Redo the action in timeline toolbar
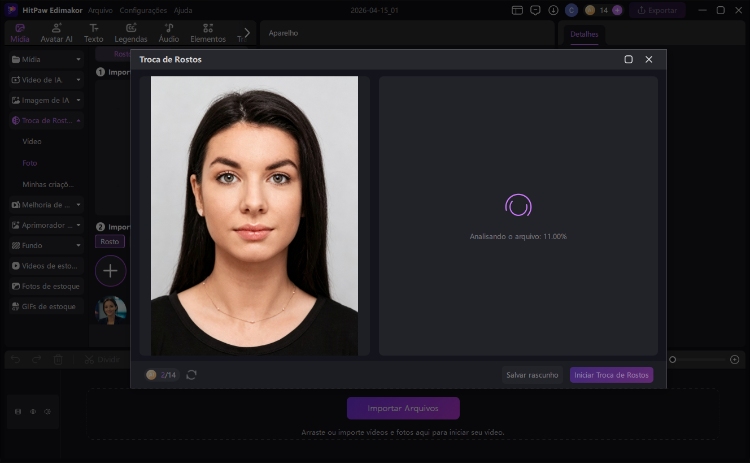The width and height of the screenshot is (750, 463). [36, 360]
